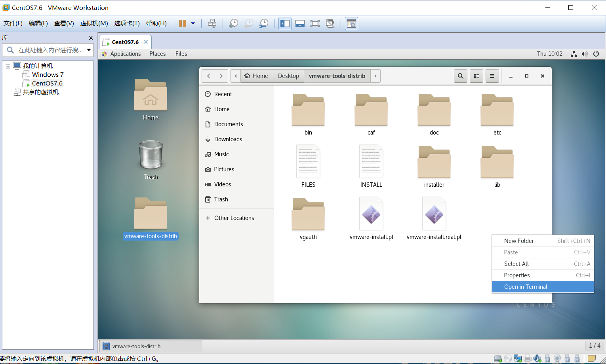Open the 选项卡(T) menu
The height and width of the screenshot is (364, 606).
[x=127, y=23]
